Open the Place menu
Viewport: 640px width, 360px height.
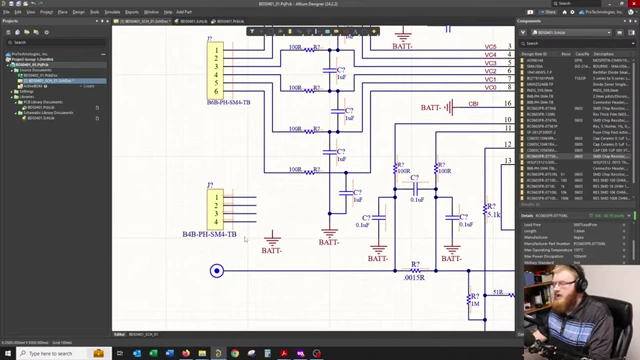pyautogui.click(x=62, y=12)
